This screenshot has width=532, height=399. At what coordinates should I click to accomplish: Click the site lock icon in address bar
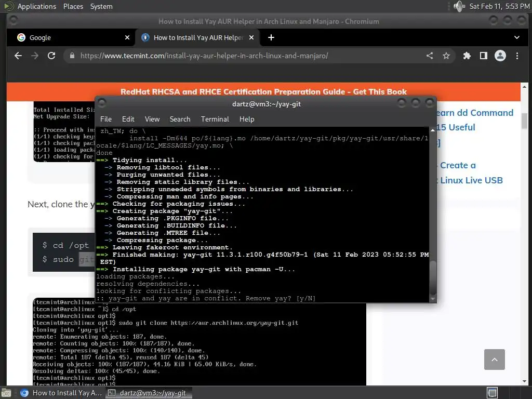72,56
